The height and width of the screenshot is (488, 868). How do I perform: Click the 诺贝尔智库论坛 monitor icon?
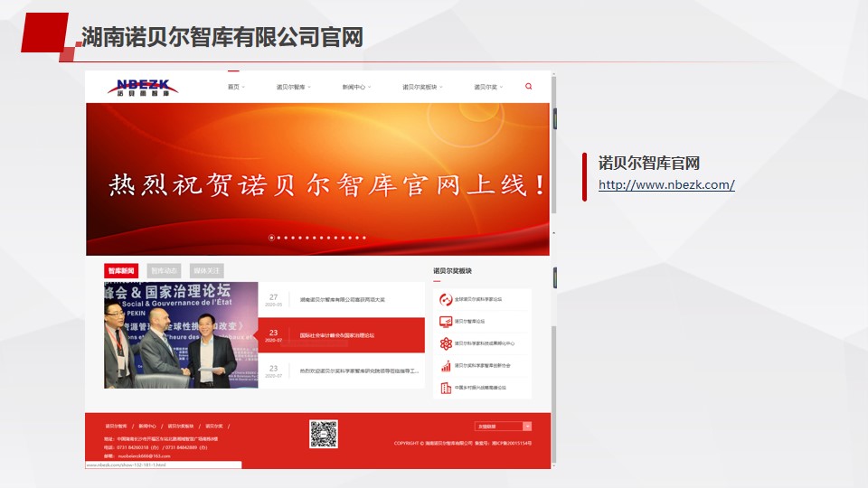tap(446, 321)
